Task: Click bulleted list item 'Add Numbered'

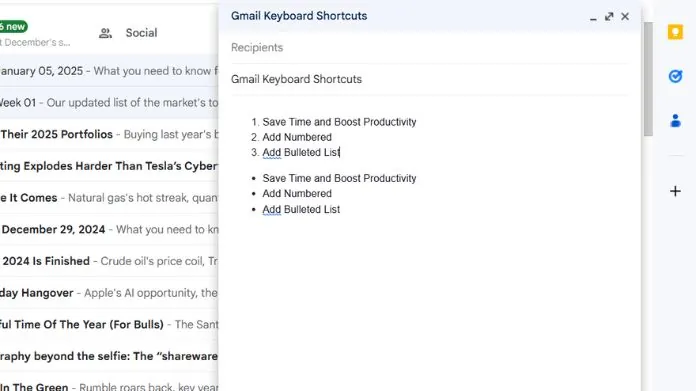Action: (x=297, y=194)
